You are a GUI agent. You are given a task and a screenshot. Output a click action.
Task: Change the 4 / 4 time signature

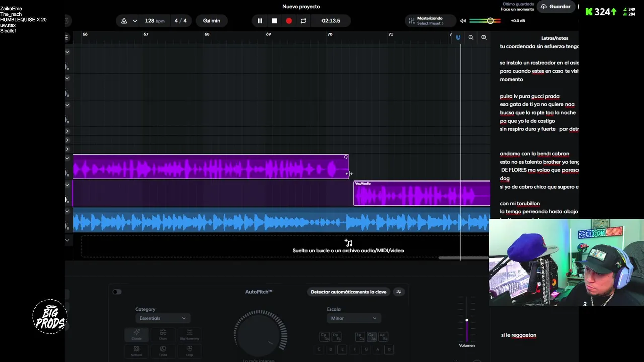[180, 21]
